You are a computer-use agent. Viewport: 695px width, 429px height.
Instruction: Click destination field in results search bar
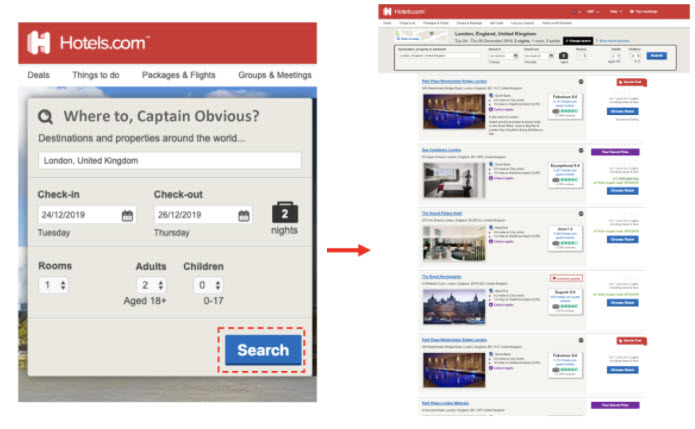(439, 56)
